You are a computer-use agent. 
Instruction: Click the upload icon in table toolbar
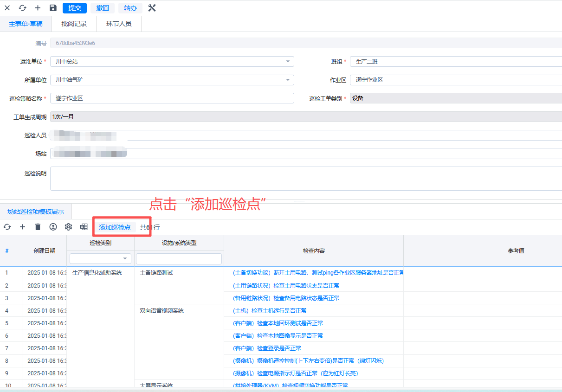53,227
